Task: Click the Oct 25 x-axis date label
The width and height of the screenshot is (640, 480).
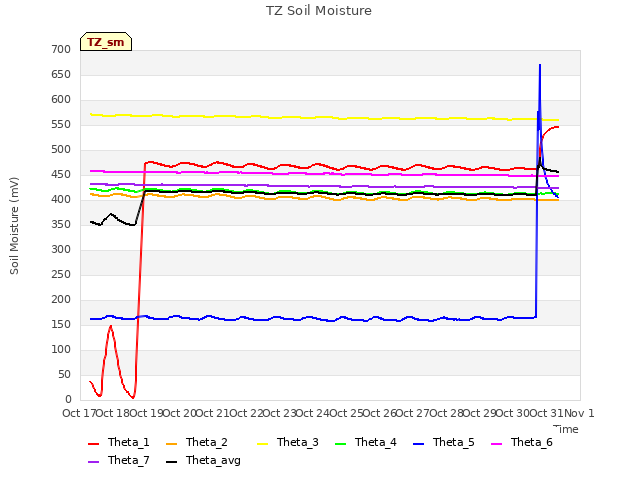Action: [347, 413]
